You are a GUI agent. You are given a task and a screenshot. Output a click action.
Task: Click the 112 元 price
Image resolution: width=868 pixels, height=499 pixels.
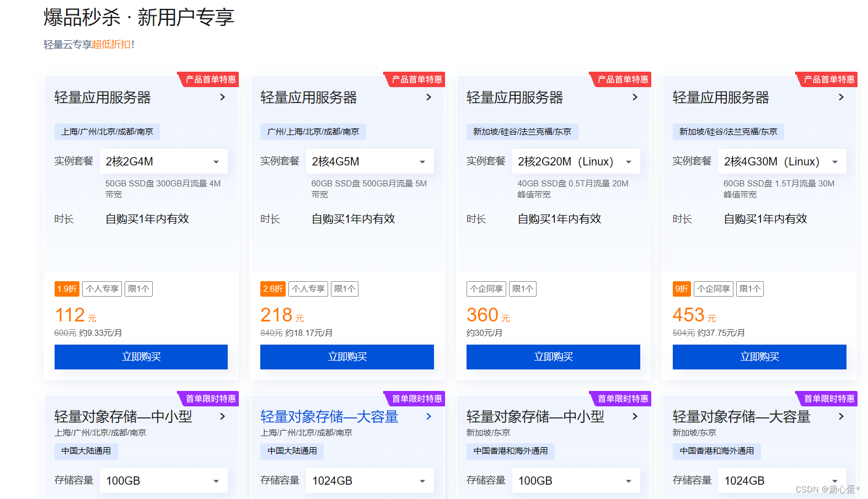pyautogui.click(x=76, y=315)
